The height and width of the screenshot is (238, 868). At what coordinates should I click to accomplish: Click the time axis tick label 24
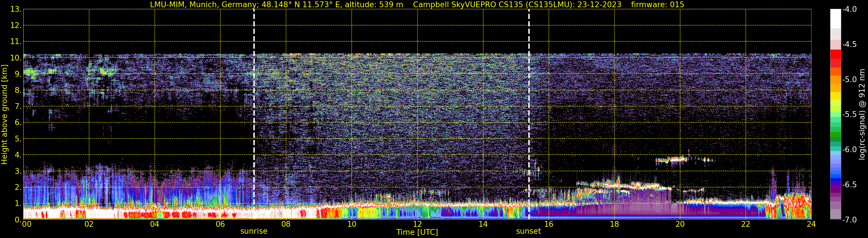[x=811, y=224]
